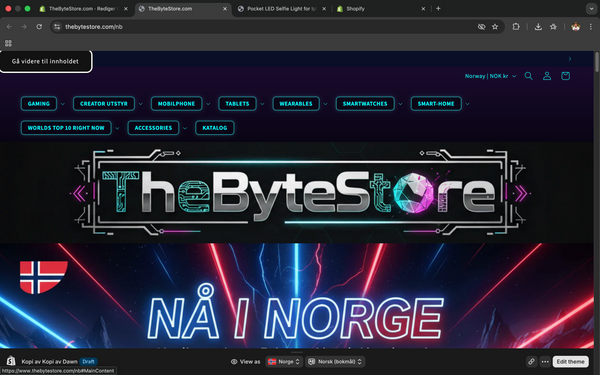Open the MOBILPHONE menu

[176, 104]
